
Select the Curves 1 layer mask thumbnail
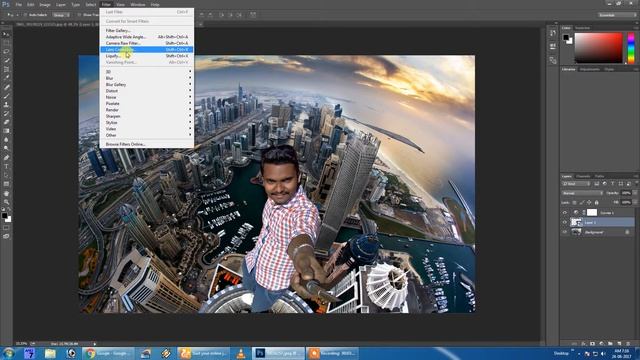pyautogui.click(x=592, y=213)
